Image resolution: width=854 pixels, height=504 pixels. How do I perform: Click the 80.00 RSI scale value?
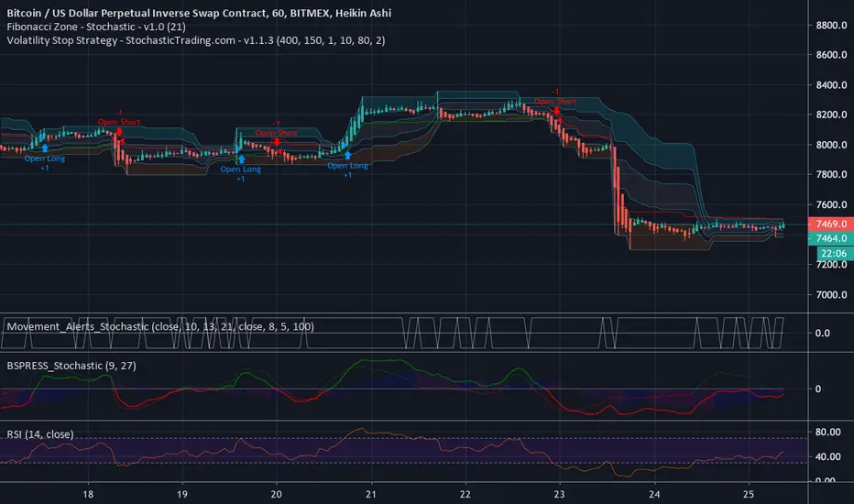(x=827, y=433)
